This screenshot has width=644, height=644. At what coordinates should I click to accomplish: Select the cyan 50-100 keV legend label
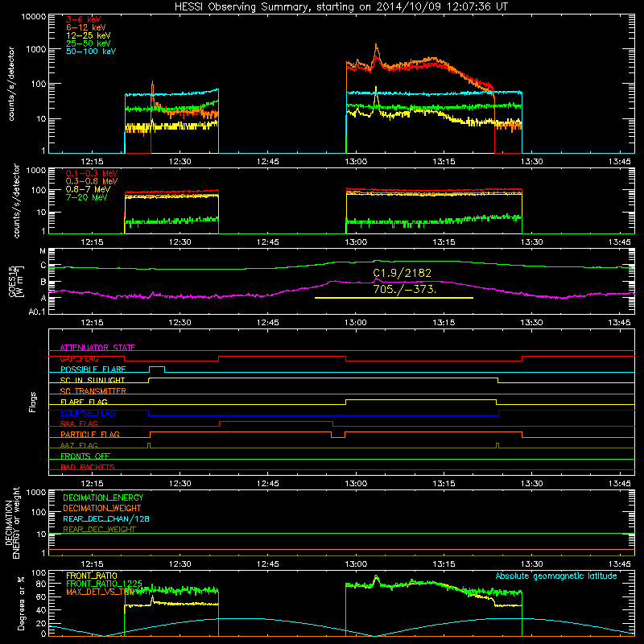(x=91, y=52)
